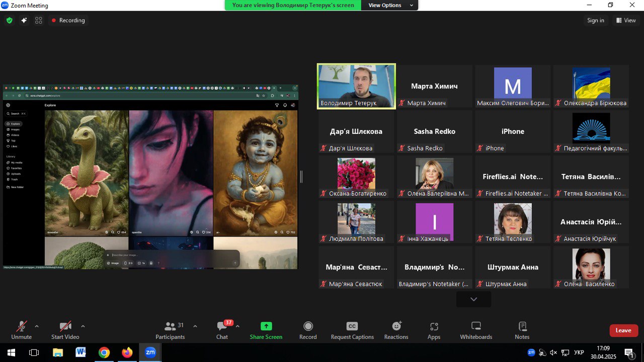This screenshot has width=644, height=362.
Task: Select Олена Василенко's portrait tile
Action: [x=591, y=267]
